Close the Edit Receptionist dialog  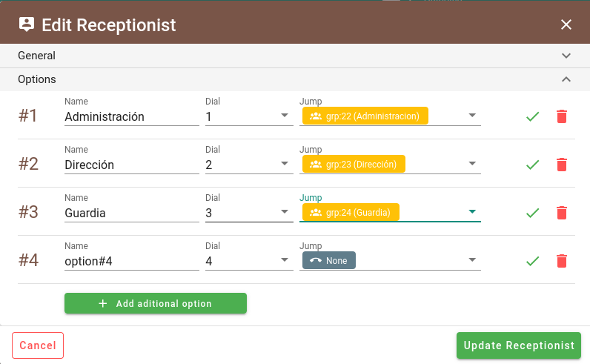pos(566,25)
